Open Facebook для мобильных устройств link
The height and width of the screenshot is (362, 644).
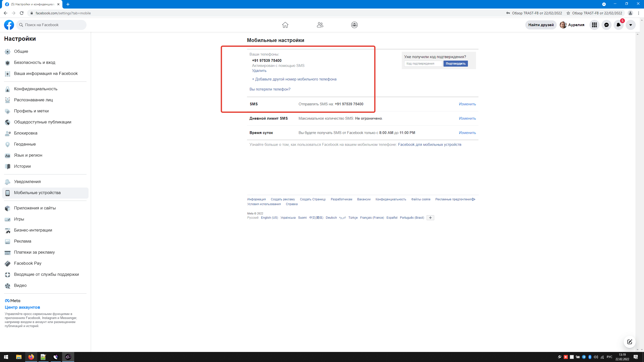(429, 145)
